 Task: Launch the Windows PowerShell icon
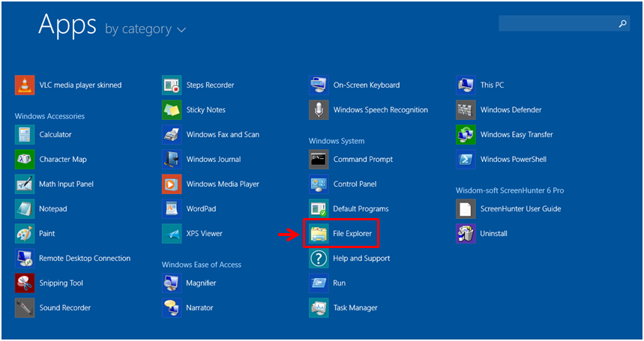(x=466, y=159)
